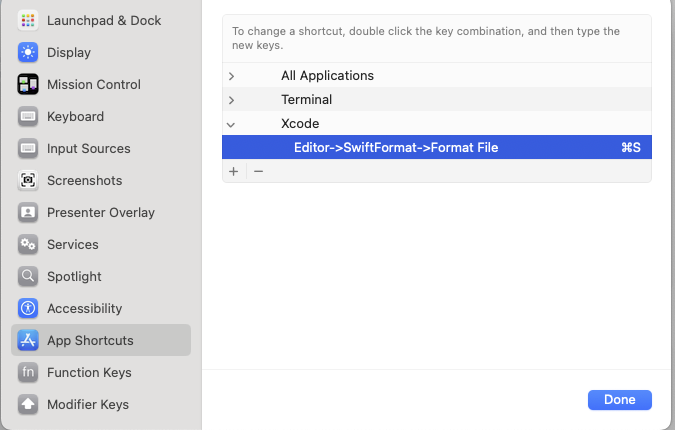Click the App Shortcuts label
This screenshot has width=675, height=430.
90,340
